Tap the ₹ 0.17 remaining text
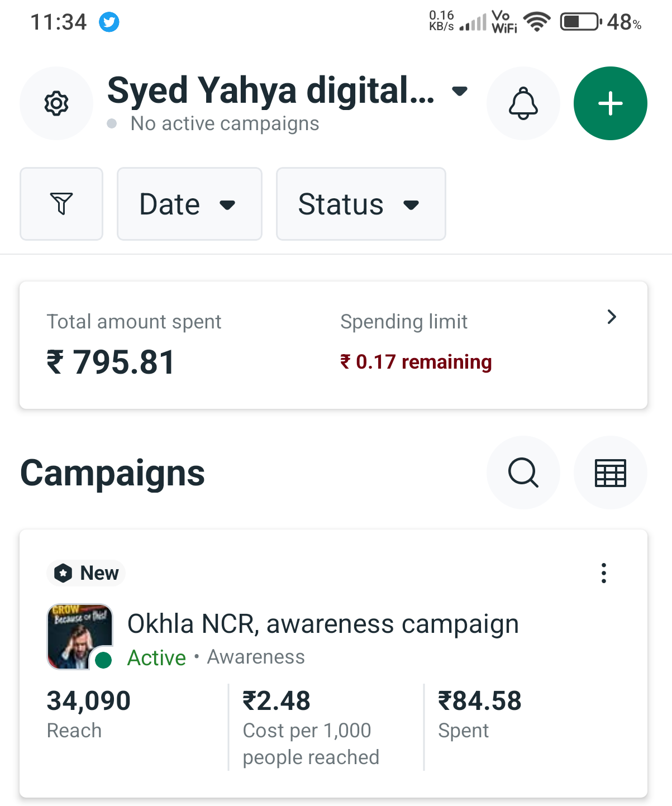Image resolution: width=672 pixels, height=806 pixels. [x=416, y=362]
